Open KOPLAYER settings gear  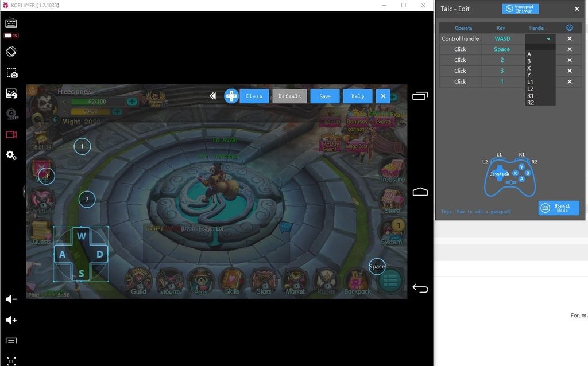tap(11, 155)
